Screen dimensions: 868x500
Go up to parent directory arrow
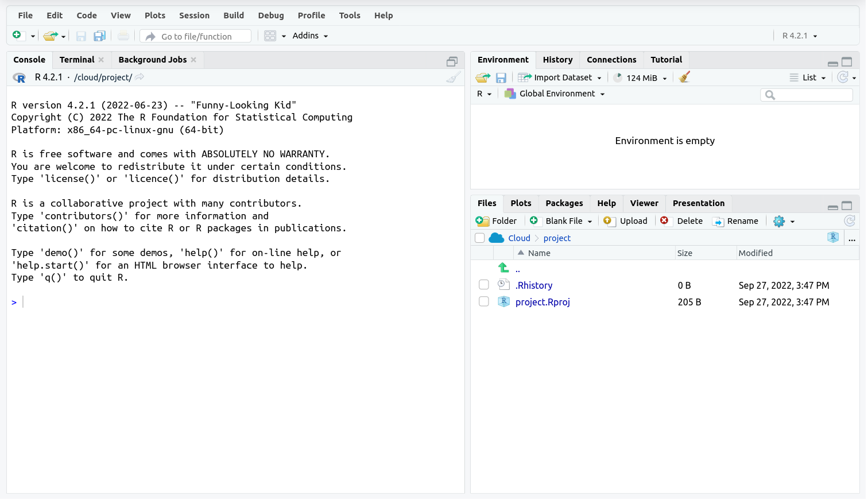point(504,268)
